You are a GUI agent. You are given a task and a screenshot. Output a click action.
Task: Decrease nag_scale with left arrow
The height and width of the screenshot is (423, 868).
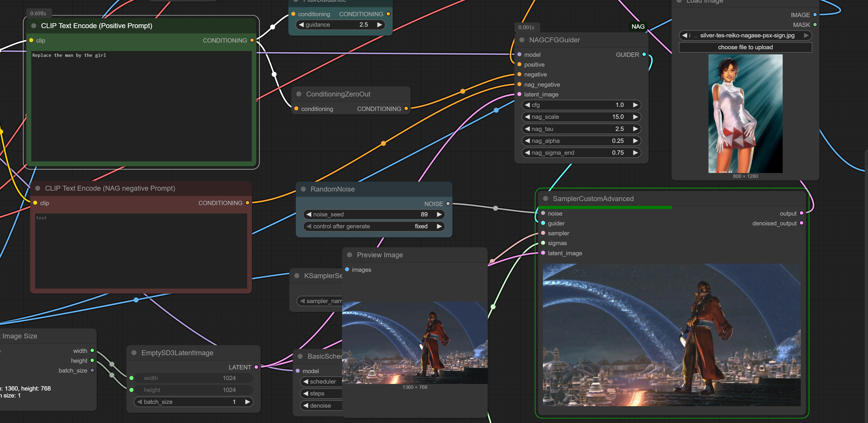(527, 117)
